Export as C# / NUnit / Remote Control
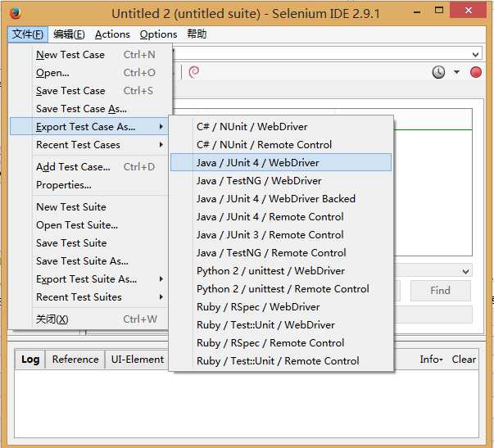The image size is (494, 448). tap(281, 145)
